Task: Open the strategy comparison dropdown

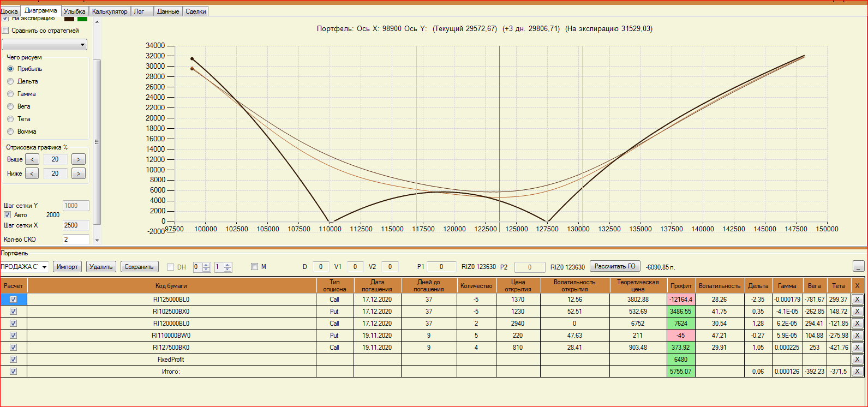Action: click(x=45, y=45)
